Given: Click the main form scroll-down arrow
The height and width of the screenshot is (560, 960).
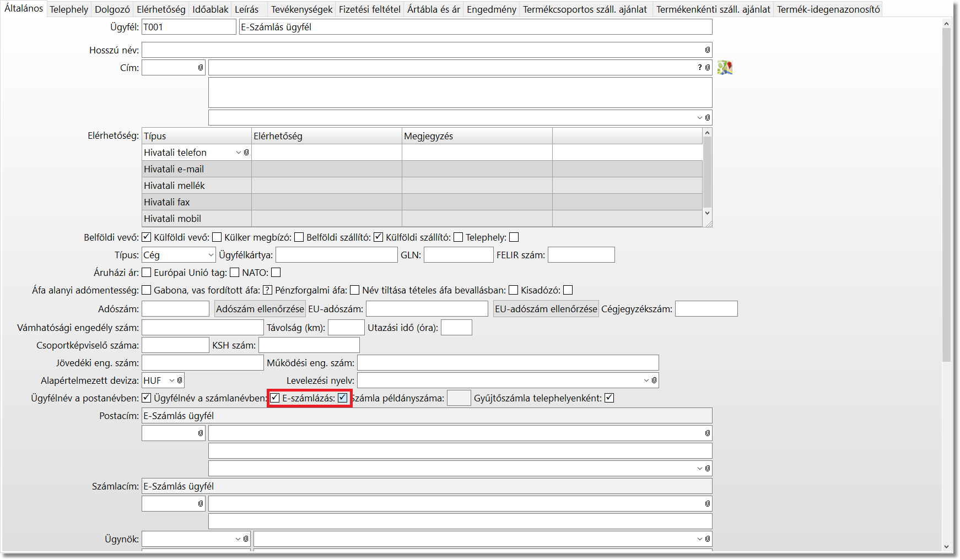Looking at the screenshot, I should pos(947,547).
